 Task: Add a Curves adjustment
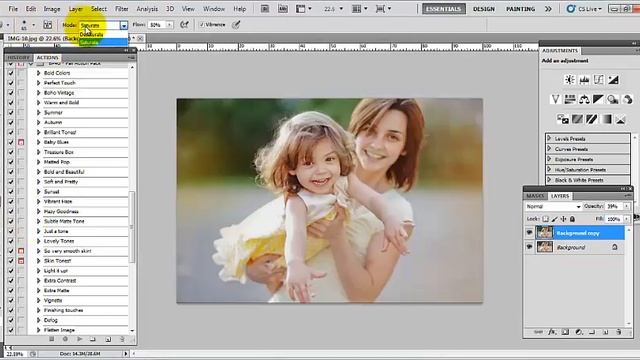[x=598, y=80]
